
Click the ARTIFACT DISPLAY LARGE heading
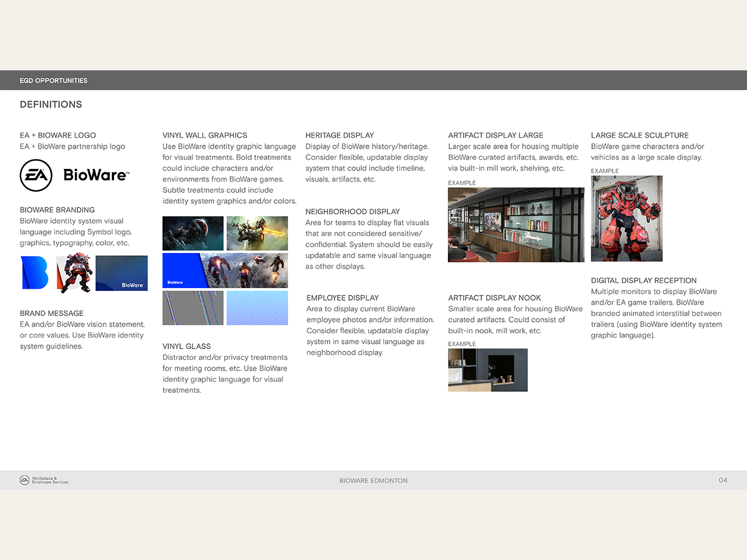pyautogui.click(x=496, y=135)
